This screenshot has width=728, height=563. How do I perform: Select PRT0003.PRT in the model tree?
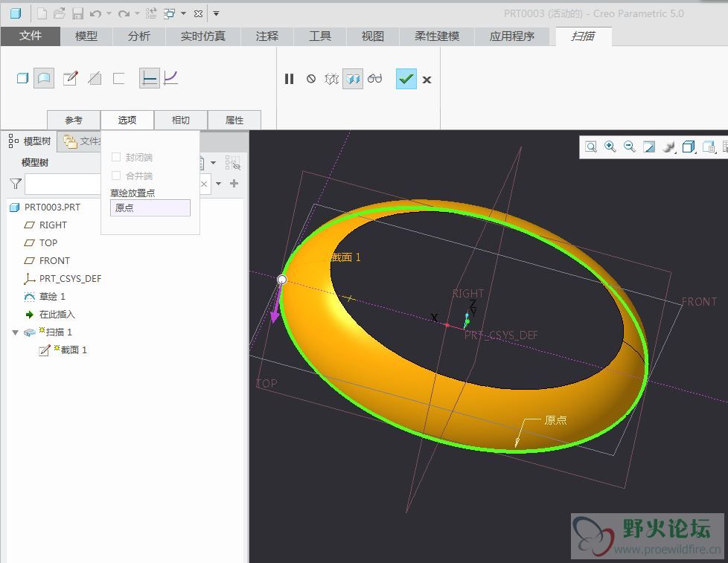tap(52, 207)
